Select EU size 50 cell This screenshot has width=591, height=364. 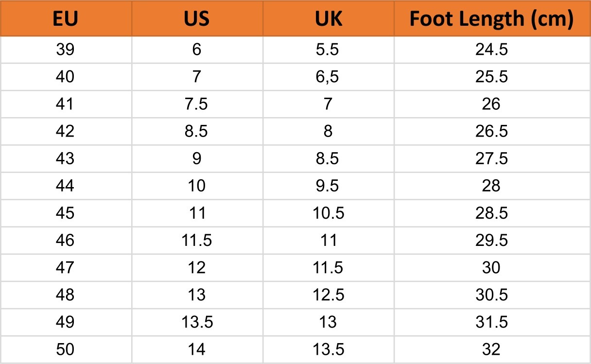point(66,349)
